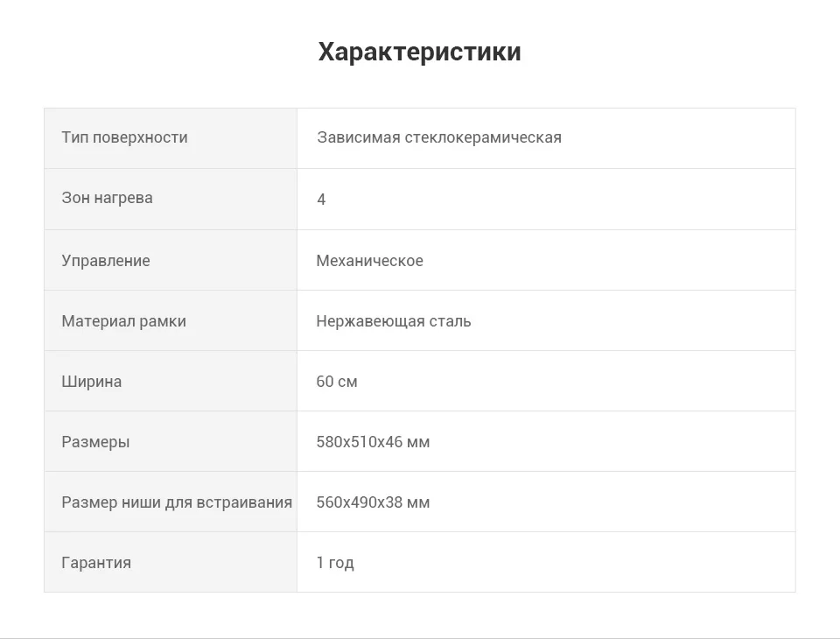840x639 pixels.
Task: Select the Тип поверхности label cell
Action: 171,138
